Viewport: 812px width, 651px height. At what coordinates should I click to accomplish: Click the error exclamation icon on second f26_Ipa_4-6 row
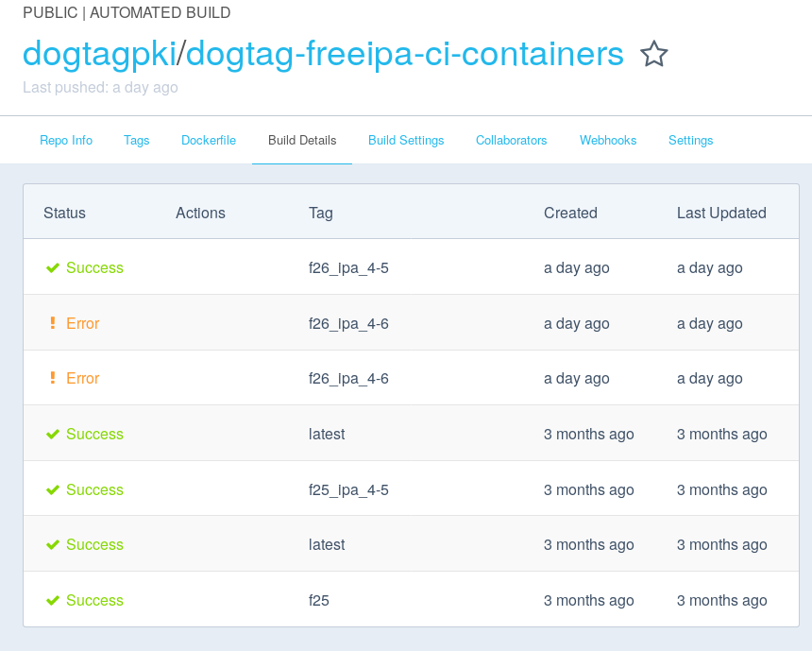click(x=53, y=377)
